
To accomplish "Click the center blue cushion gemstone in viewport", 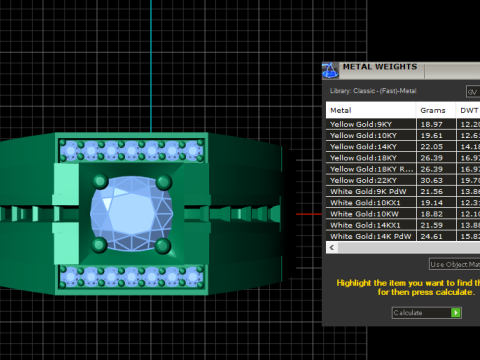I will point(132,214).
